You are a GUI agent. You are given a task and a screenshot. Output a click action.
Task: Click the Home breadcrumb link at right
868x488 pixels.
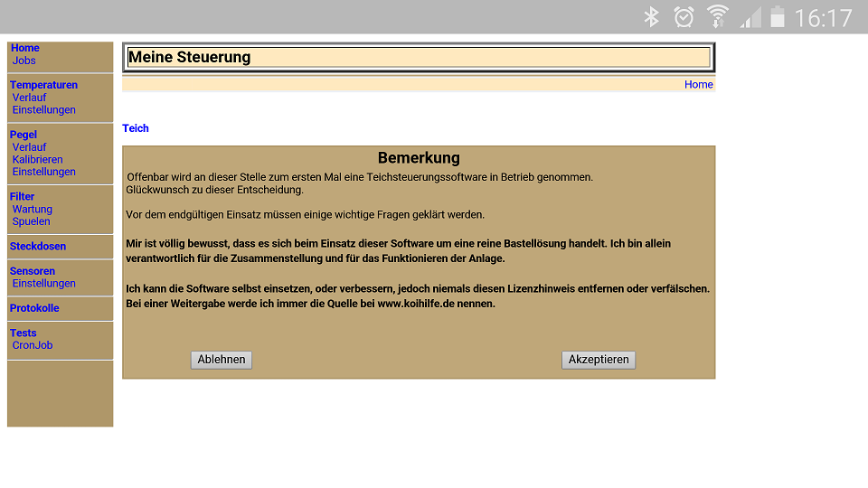click(x=698, y=85)
